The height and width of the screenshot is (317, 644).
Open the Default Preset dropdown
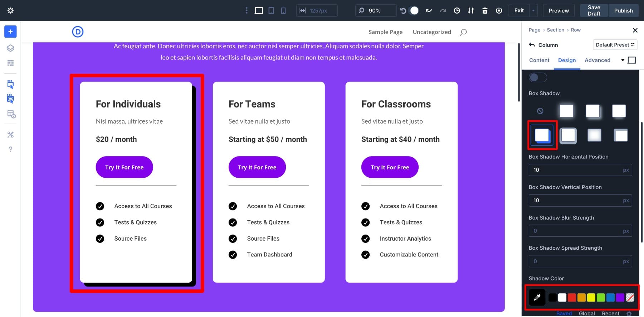[x=615, y=45]
